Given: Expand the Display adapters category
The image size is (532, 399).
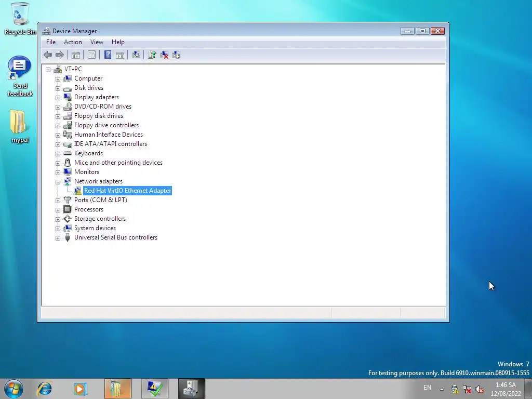Looking at the screenshot, I should 58,98.
